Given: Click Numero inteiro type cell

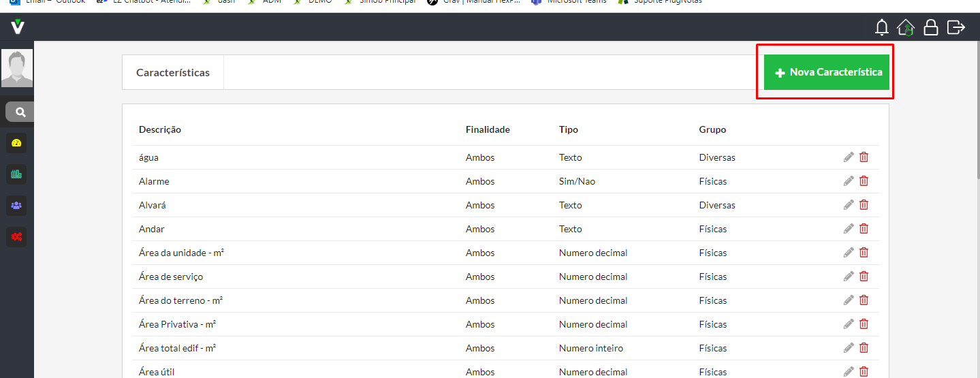Looking at the screenshot, I should pos(591,348).
